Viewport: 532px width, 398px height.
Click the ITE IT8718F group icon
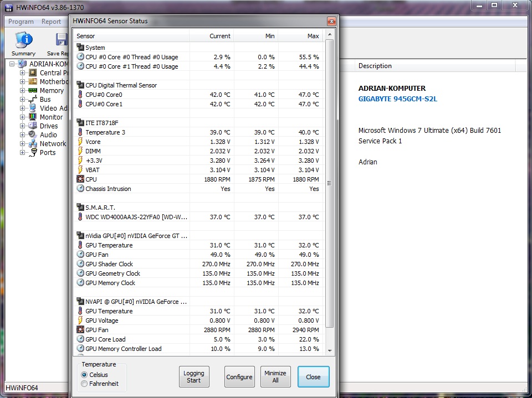click(x=80, y=122)
